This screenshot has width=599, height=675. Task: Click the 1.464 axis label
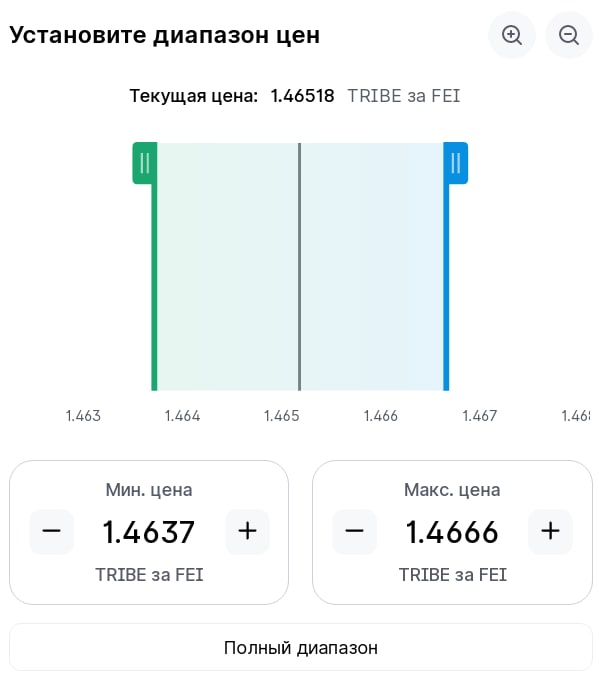pos(182,416)
